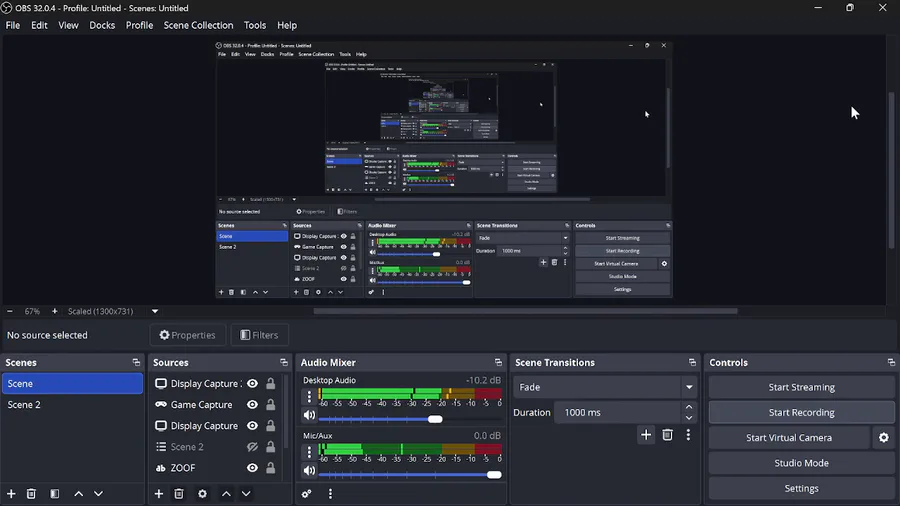Move scene down arrow in Scenes panel
Viewport: 900px width, 506px height.
coord(98,493)
